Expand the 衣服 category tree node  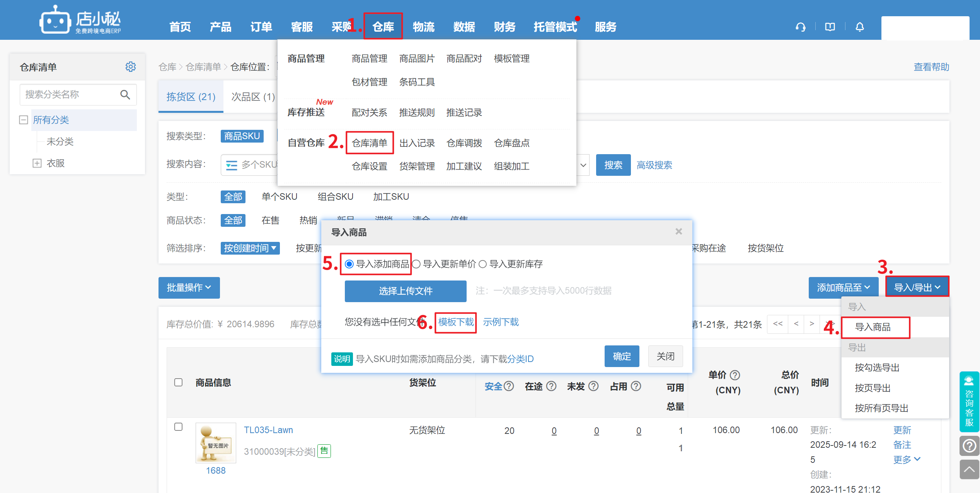tap(37, 163)
